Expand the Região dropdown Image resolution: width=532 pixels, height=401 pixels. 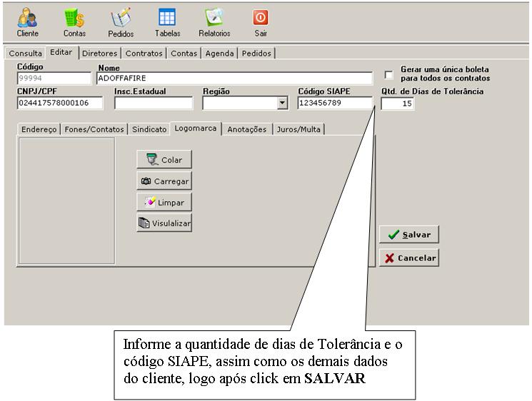pyautogui.click(x=281, y=103)
